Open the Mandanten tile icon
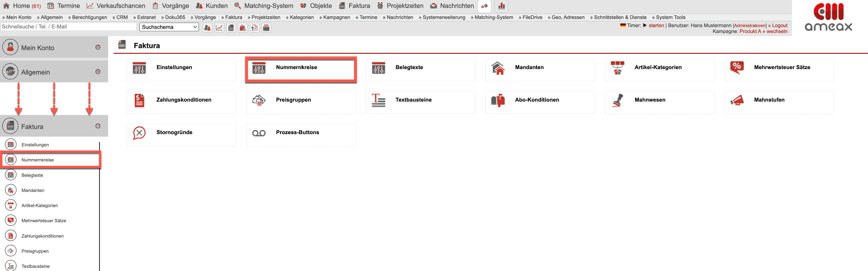 498,68
